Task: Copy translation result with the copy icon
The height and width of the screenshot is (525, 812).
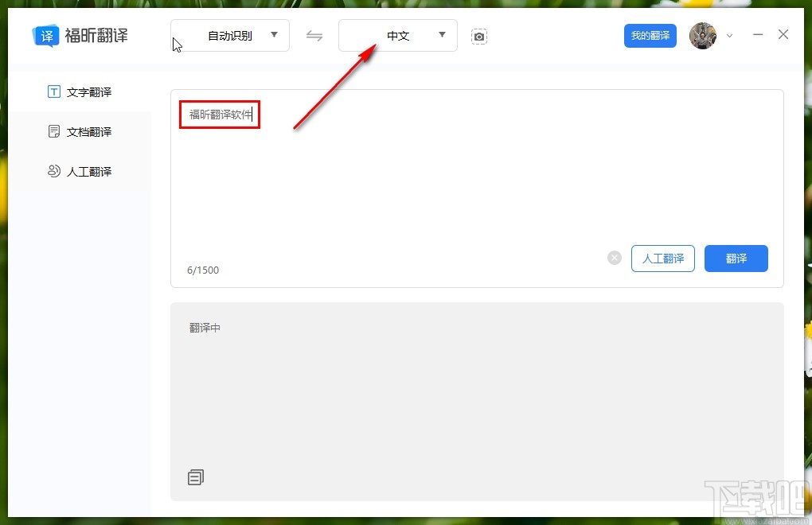Action: tap(196, 477)
